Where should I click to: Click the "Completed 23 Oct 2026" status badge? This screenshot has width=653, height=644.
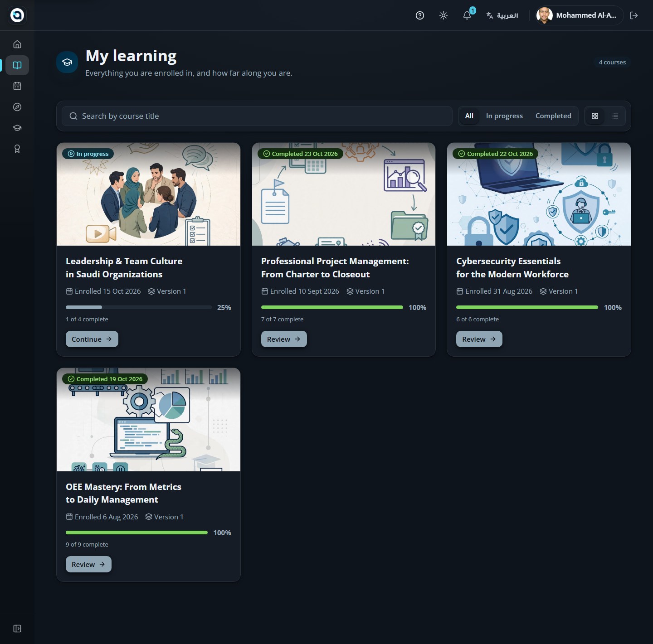[x=300, y=154]
